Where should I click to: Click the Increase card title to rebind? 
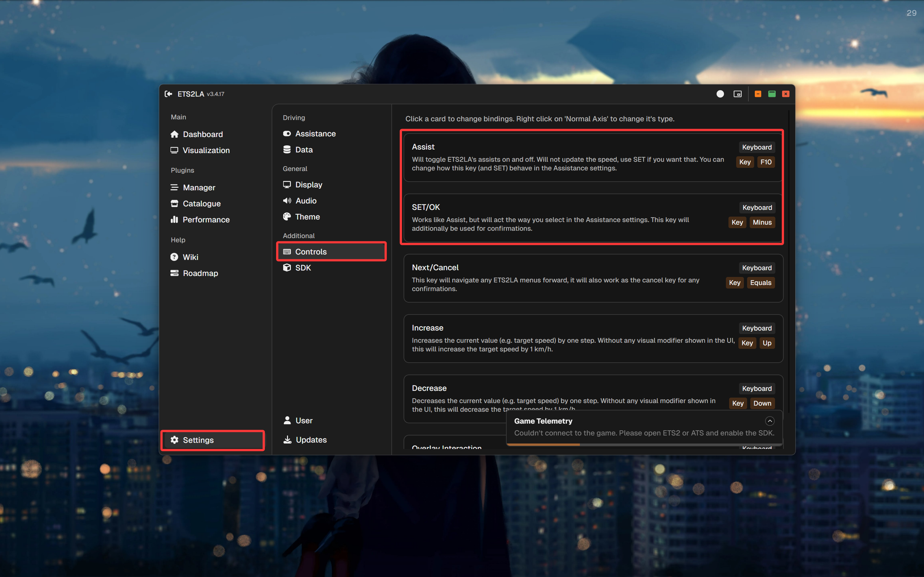(x=427, y=328)
